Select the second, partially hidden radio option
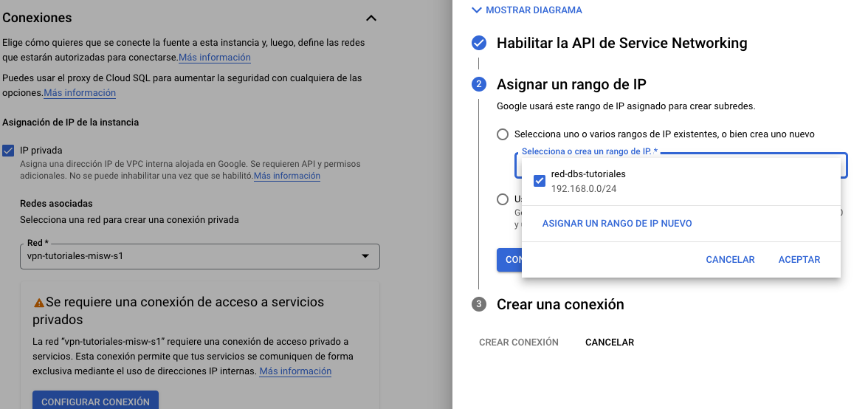Viewport: 868px width, 409px height. coord(503,199)
